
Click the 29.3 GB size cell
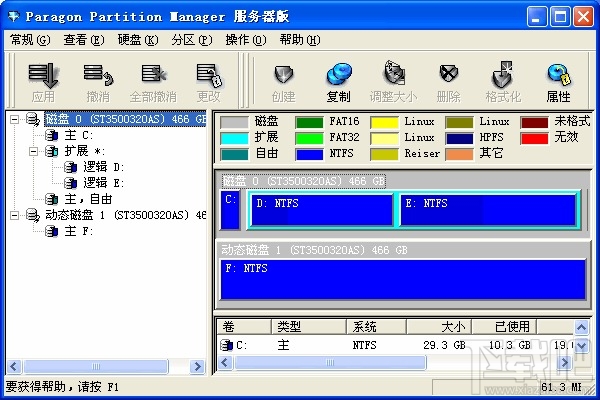coord(444,345)
